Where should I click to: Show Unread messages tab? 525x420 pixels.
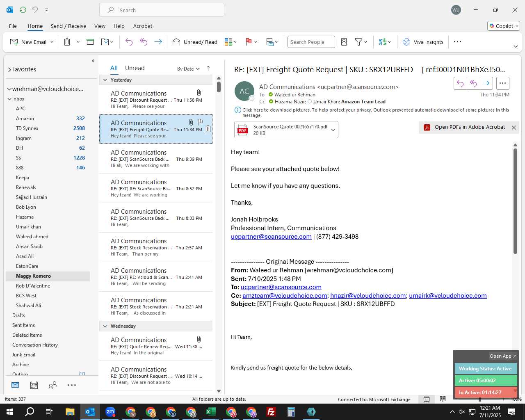pos(135,68)
